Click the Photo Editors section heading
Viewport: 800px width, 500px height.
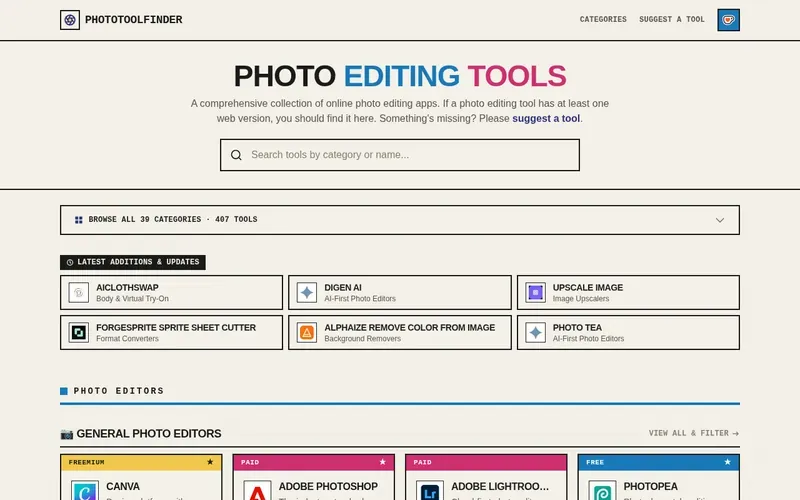[x=118, y=391]
